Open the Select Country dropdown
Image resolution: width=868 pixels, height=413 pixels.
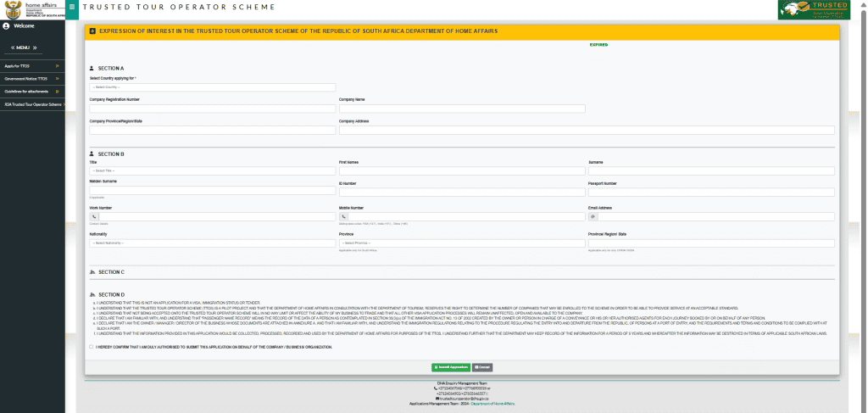[212, 87]
